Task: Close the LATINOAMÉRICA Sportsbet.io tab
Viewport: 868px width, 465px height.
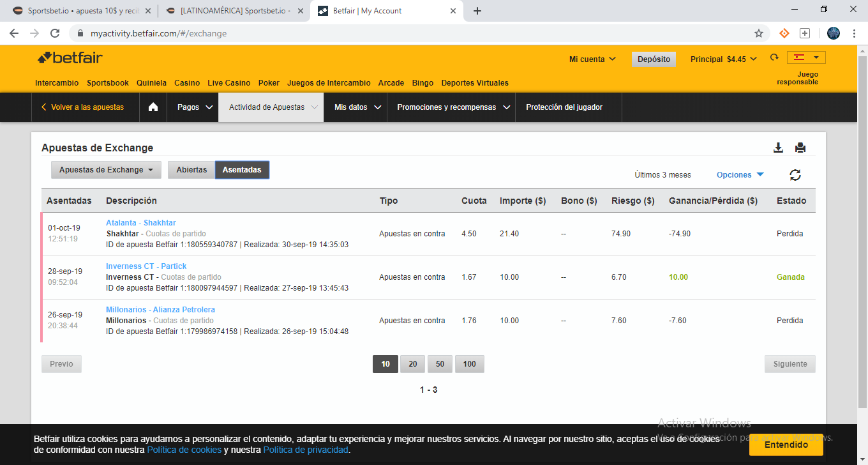Action: tap(301, 11)
